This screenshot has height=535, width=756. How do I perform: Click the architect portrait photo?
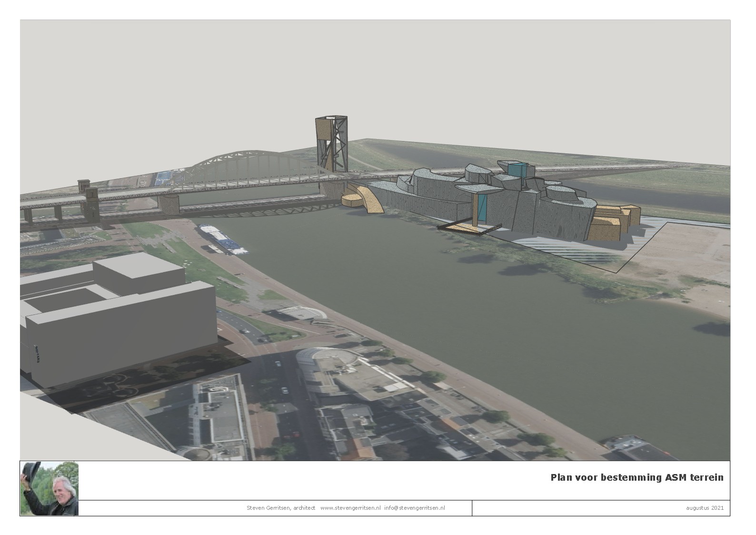point(50,488)
